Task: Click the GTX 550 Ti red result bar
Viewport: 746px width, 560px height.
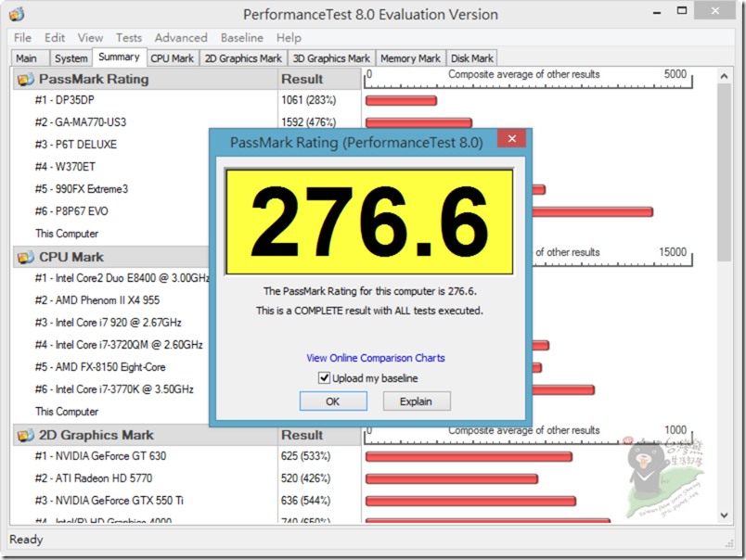Action: [470, 501]
